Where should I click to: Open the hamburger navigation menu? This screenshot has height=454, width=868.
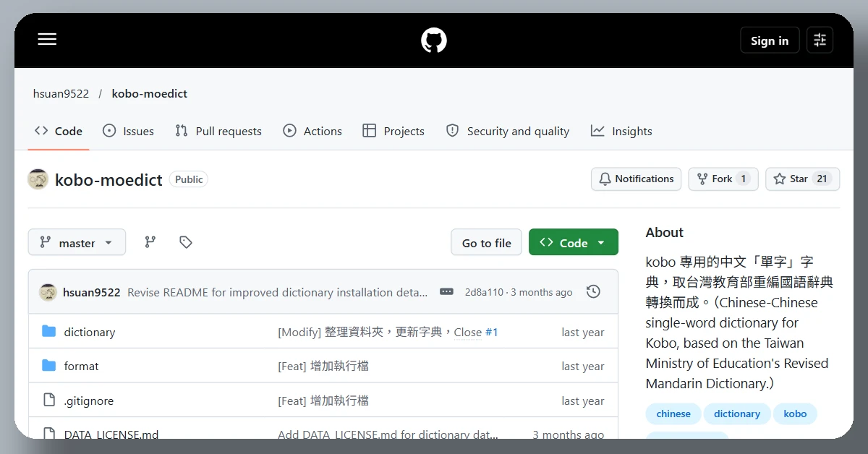pyautogui.click(x=47, y=40)
